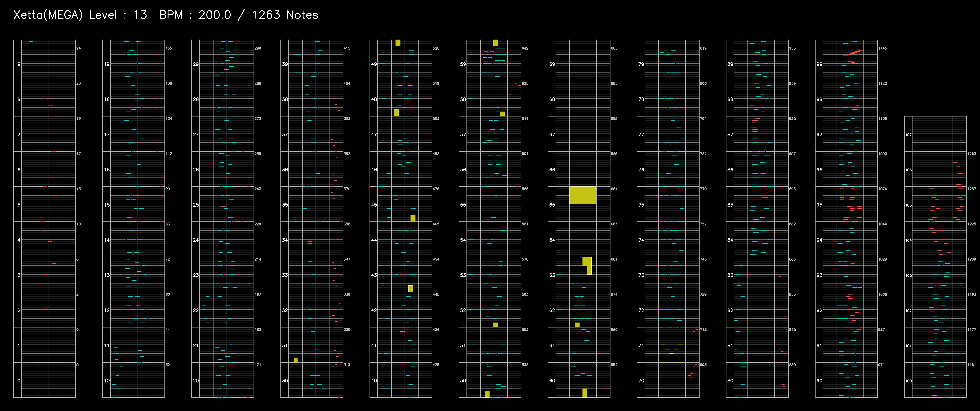Click measure number label "89"
The height and width of the screenshot is (411, 980).
[x=730, y=64]
